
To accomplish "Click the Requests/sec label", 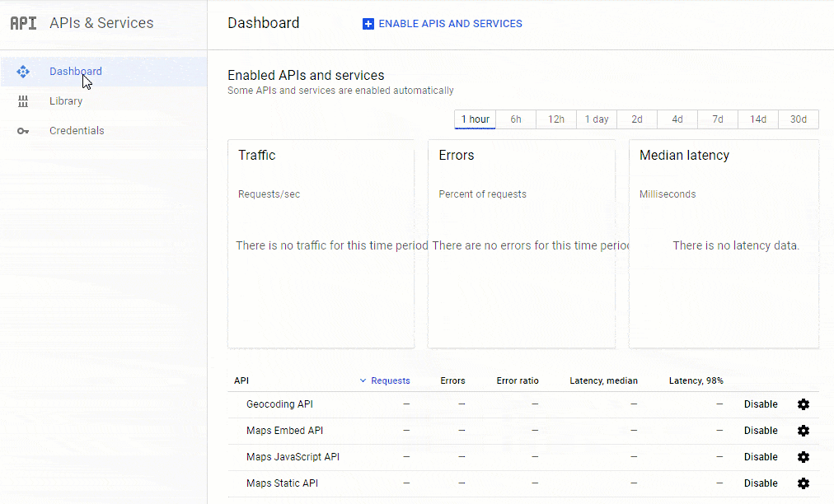I will pyautogui.click(x=269, y=194).
